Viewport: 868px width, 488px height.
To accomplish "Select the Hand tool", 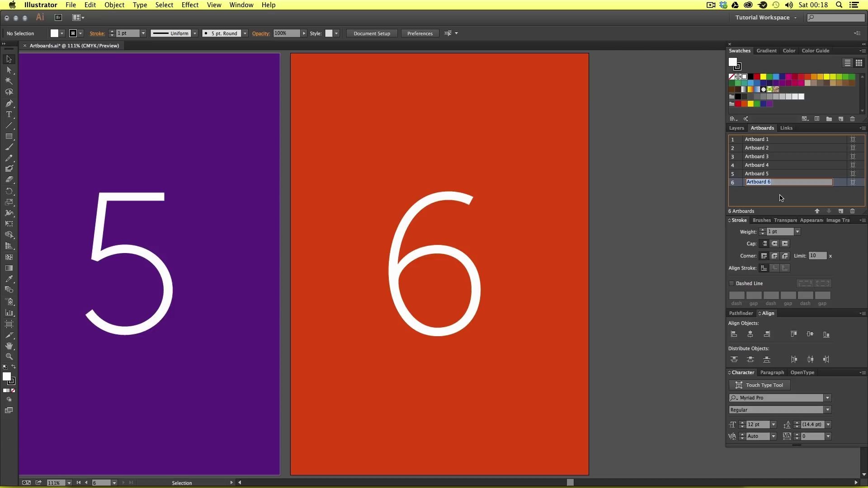I will pos(9,346).
